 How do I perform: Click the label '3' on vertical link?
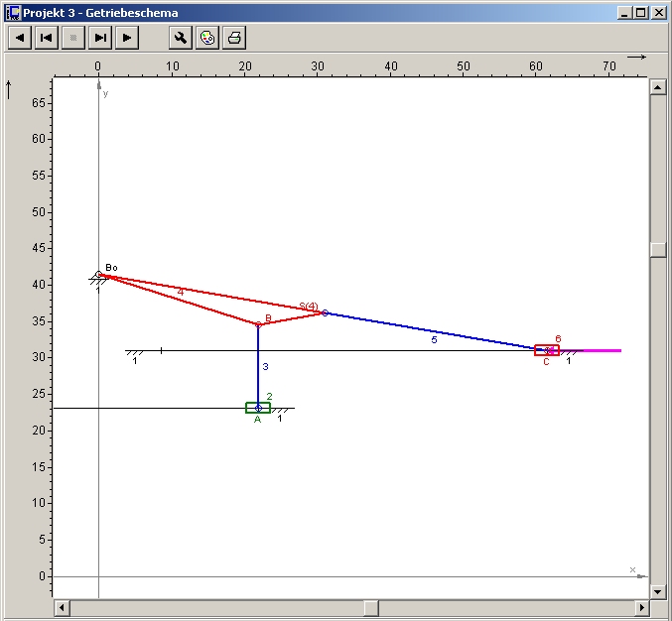[265, 367]
